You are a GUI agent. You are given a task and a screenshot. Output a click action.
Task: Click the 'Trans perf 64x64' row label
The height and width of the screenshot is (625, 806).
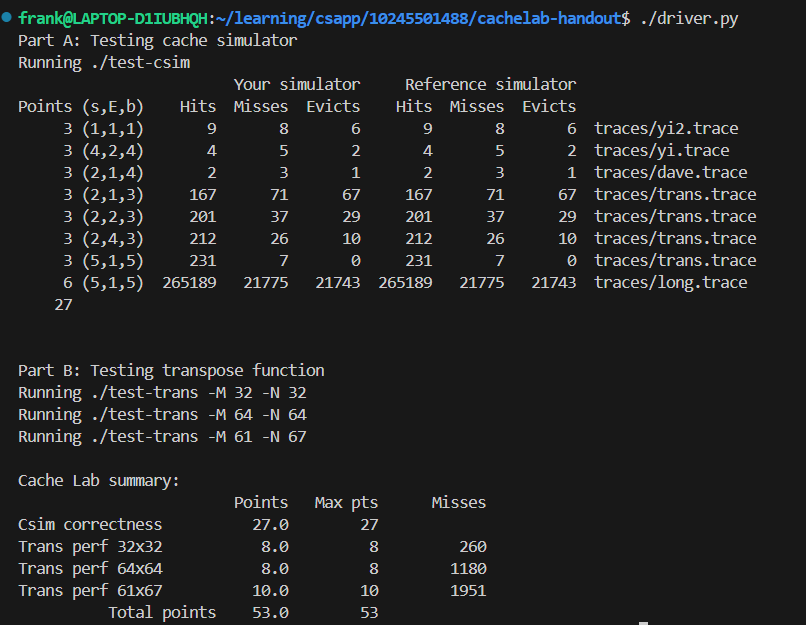(90, 569)
